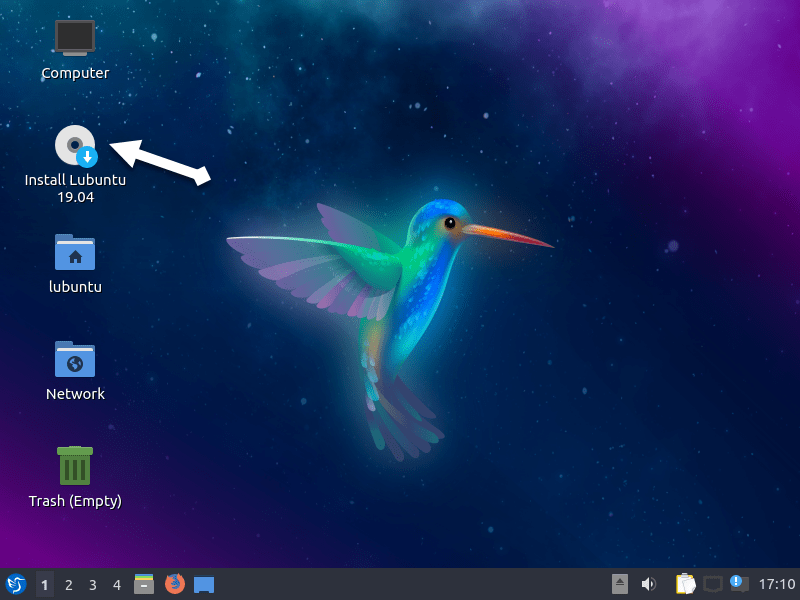Open the clipboard manager tray icon
The height and width of the screenshot is (600, 800).
685,584
